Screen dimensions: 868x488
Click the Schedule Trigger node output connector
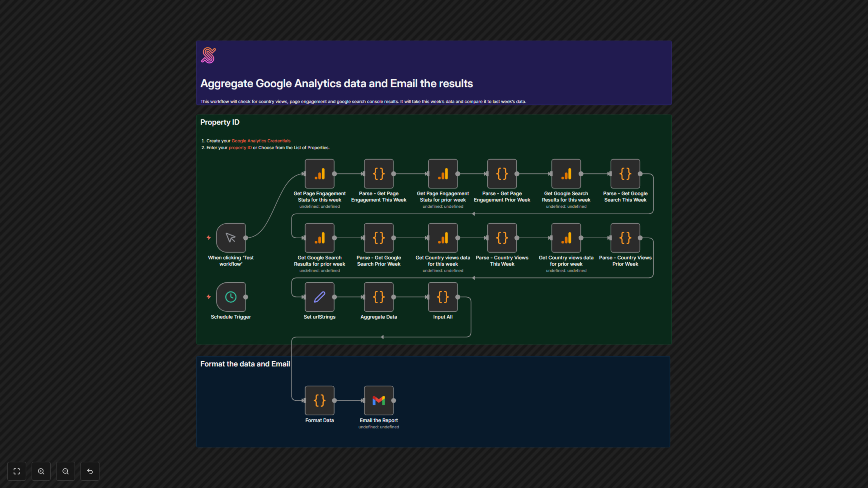click(246, 297)
